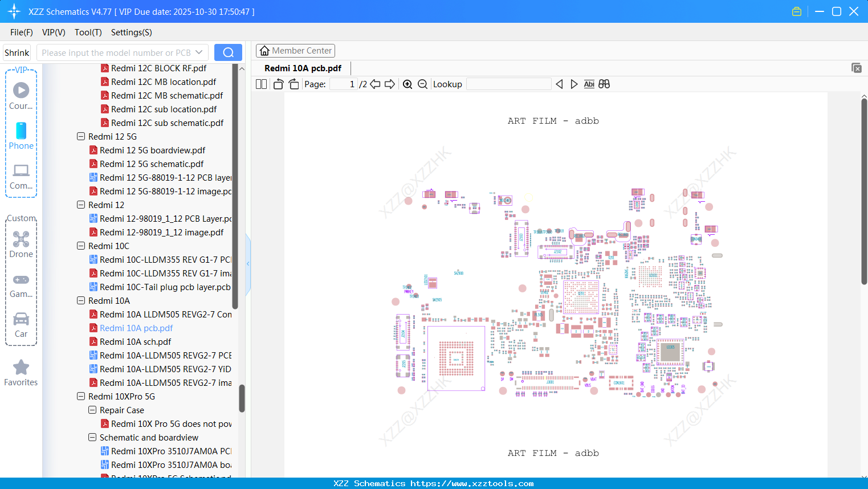Click PDF icon beside Redmi 10A sch.pdf
The height and width of the screenshot is (489, 868).
pyautogui.click(x=93, y=342)
